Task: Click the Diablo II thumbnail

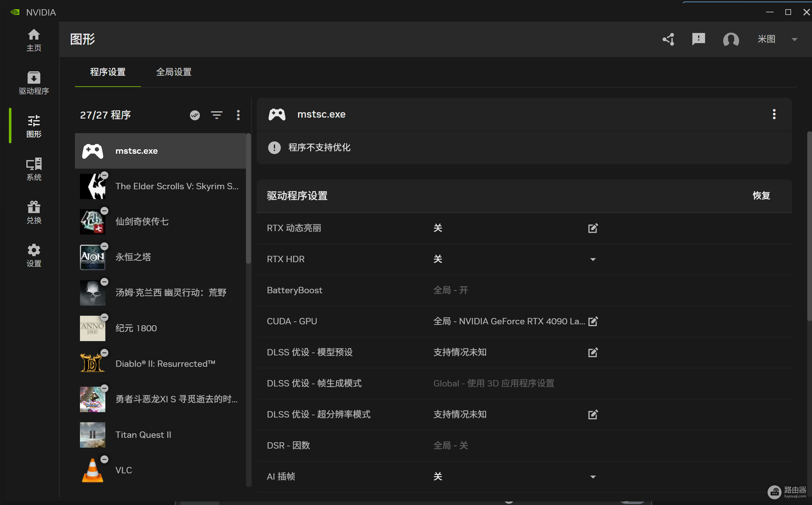Action: [93, 364]
